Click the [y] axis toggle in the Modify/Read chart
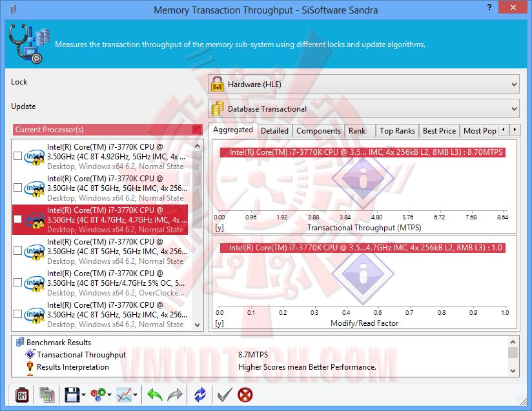This screenshot has width=532, height=411. click(x=220, y=323)
